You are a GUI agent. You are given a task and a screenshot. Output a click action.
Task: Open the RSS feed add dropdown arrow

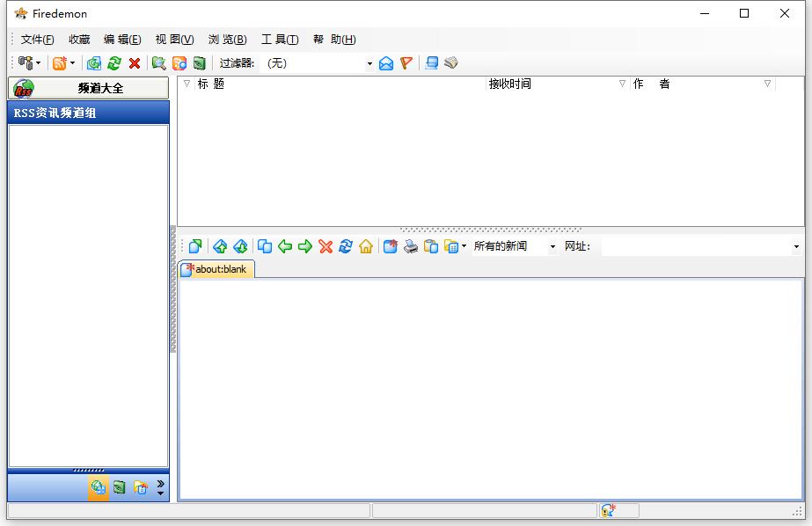[x=72, y=63]
